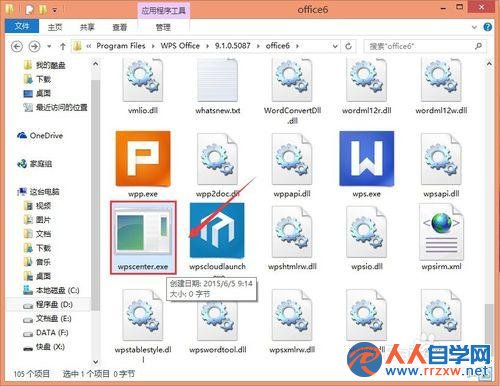Select the wpscloudlaunch application icon

point(217,231)
